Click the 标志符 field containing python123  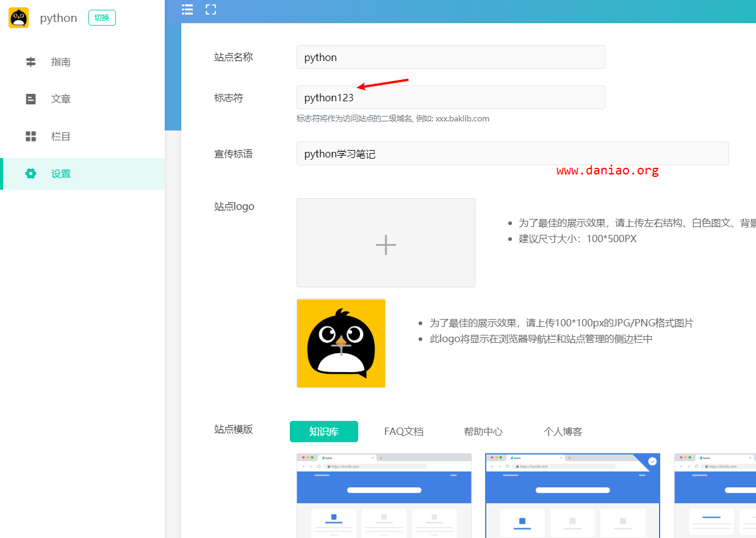pyautogui.click(x=451, y=98)
